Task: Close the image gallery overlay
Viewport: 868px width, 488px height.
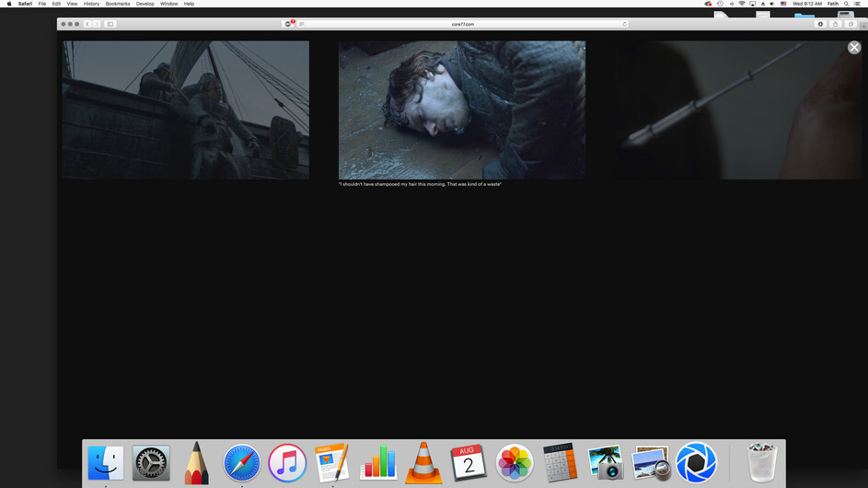Action: point(854,48)
